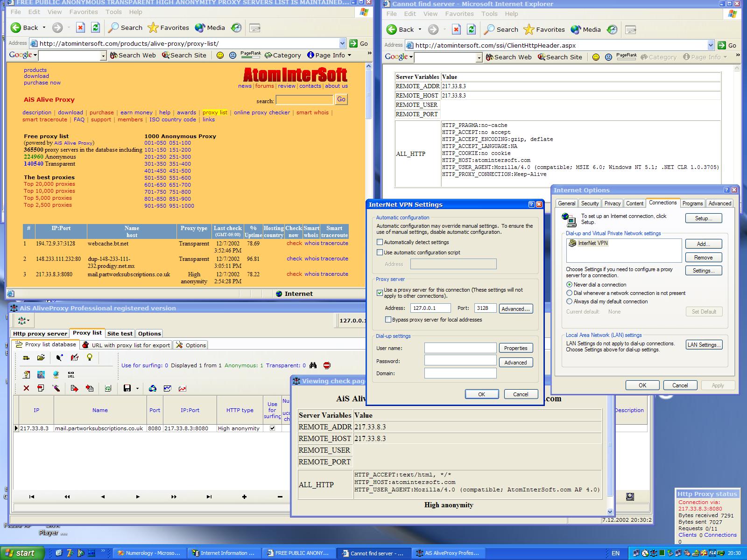The width and height of the screenshot is (747, 560).
Task: Click the proxy Address field showing 127.0.0.1
Action: point(430,308)
